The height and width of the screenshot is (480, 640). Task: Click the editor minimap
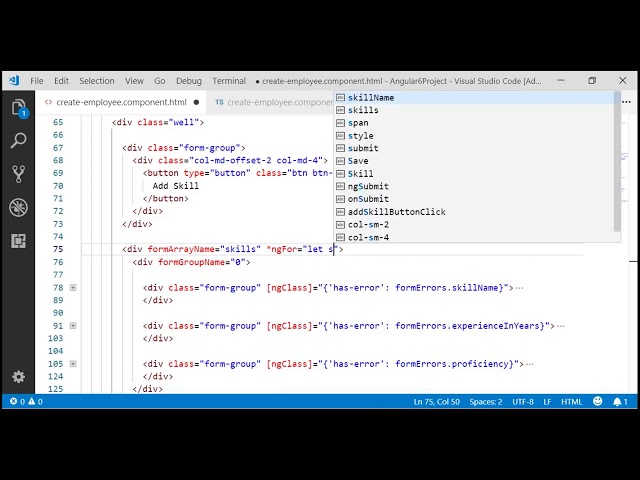click(624, 176)
